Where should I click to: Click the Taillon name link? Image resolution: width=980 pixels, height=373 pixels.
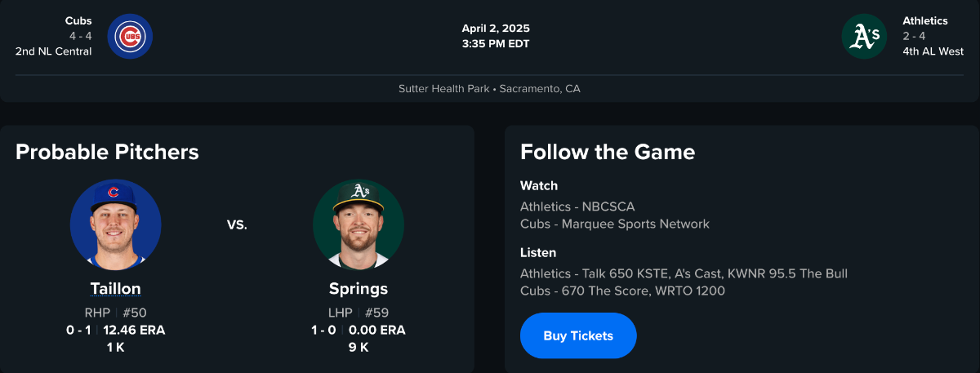point(115,289)
